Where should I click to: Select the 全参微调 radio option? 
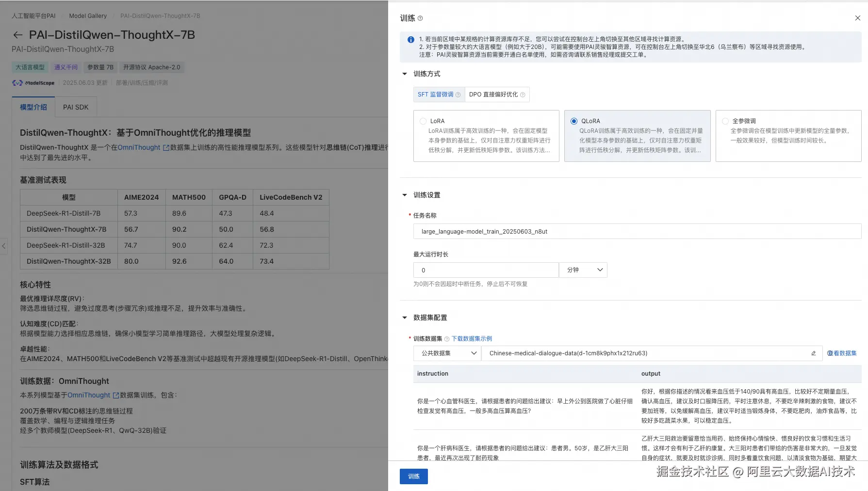pos(725,121)
